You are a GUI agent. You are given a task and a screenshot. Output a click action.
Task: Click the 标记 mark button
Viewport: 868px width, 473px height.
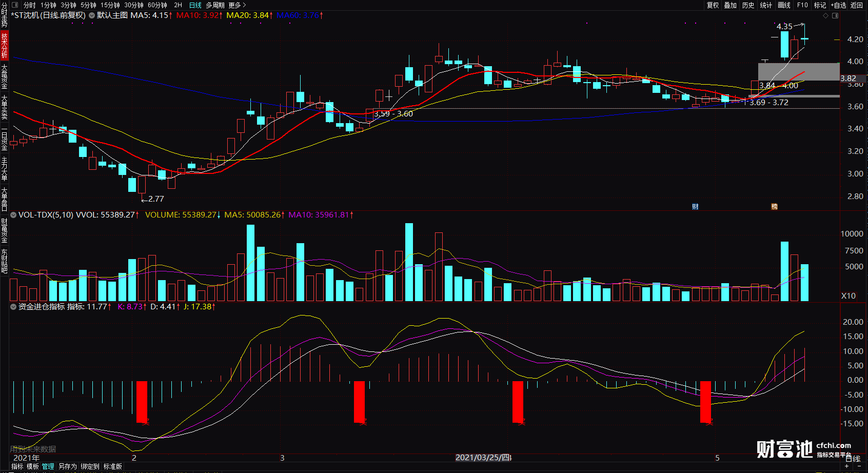pos(820,5)
